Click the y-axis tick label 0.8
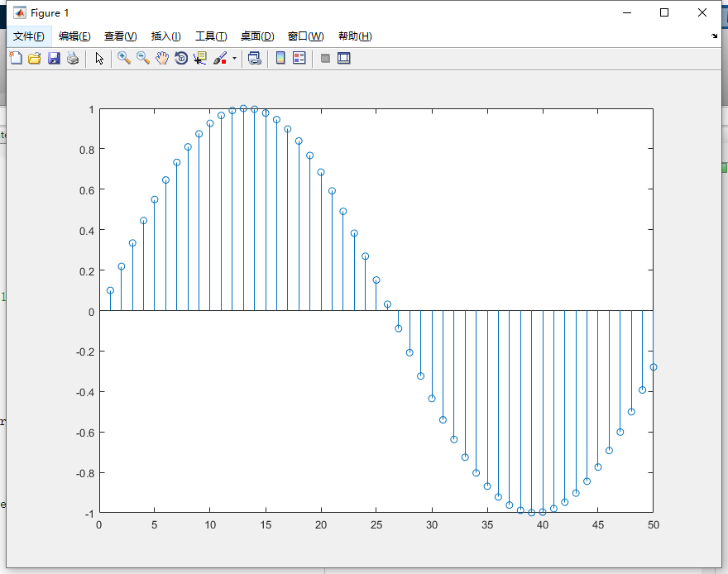Screen dimensions: 728x574 [87, 150]
